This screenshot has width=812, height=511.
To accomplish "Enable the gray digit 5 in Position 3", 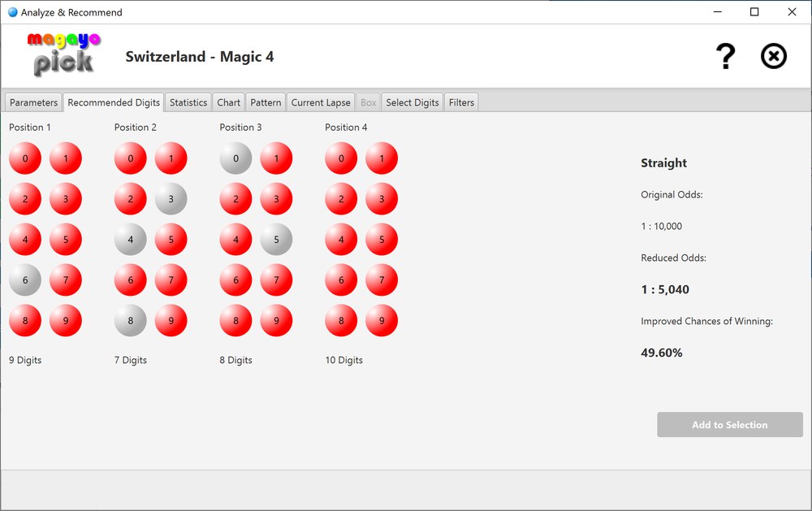I will (277, 239).
